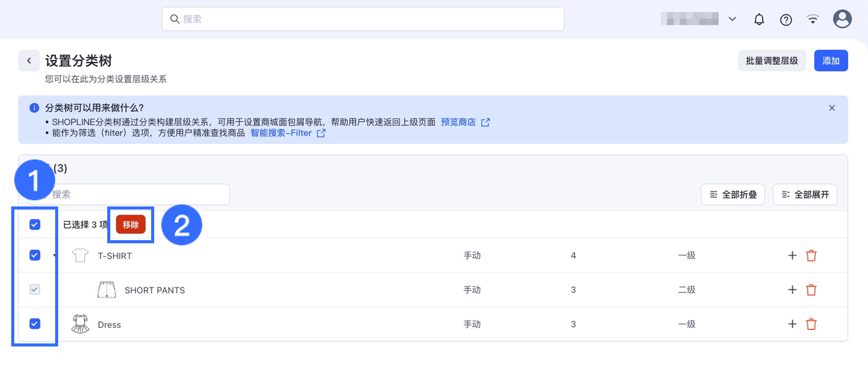Click the 您可以在此为分类设置层级关系 subtitle

click(106, 79)
